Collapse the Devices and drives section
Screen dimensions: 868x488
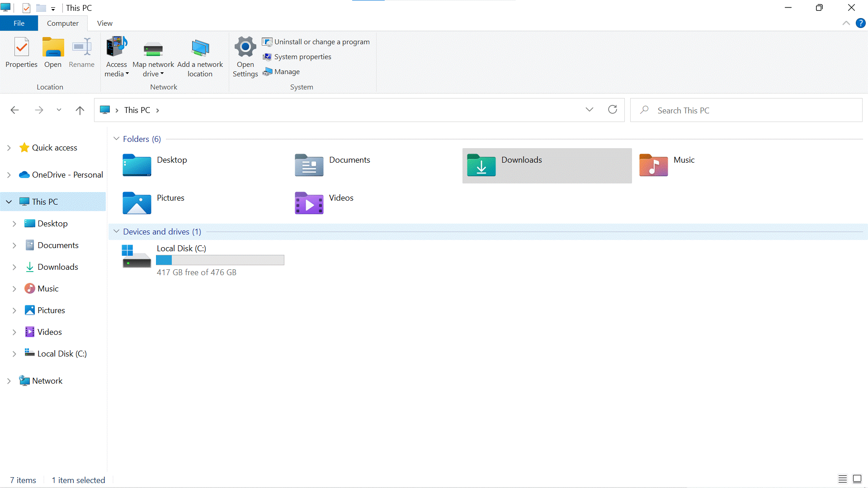pos(117,231)
